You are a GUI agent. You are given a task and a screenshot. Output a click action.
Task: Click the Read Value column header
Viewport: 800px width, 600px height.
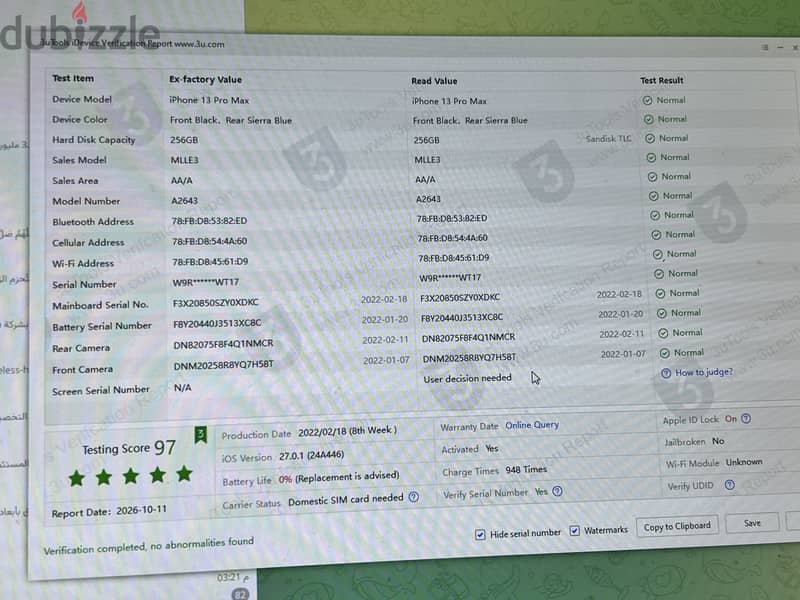point(434,81)
